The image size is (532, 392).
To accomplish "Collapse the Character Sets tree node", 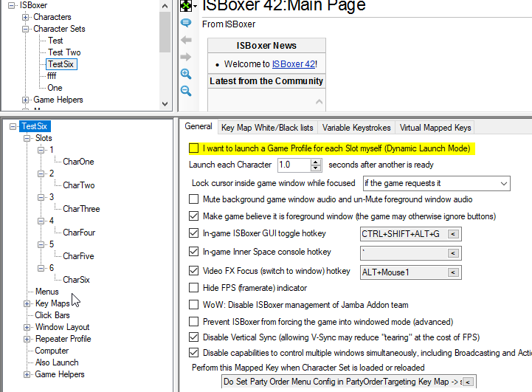I will coord(25,29).
